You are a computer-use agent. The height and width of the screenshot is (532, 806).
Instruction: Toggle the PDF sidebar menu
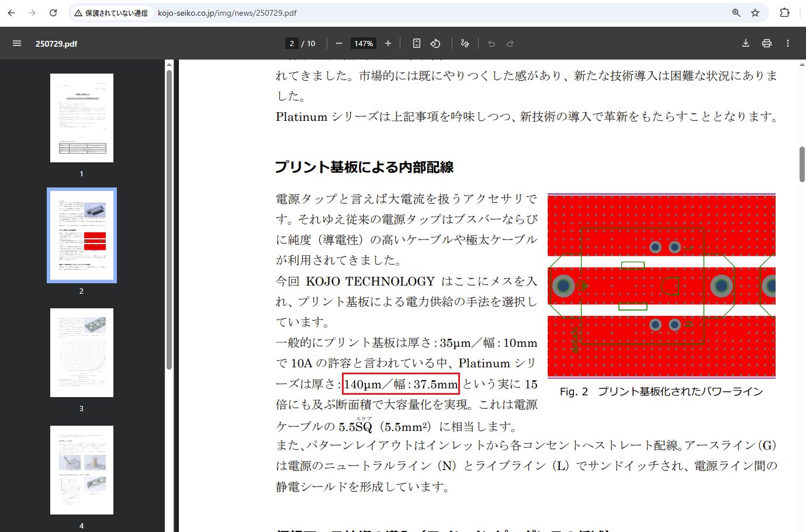[x=17, y=43]
